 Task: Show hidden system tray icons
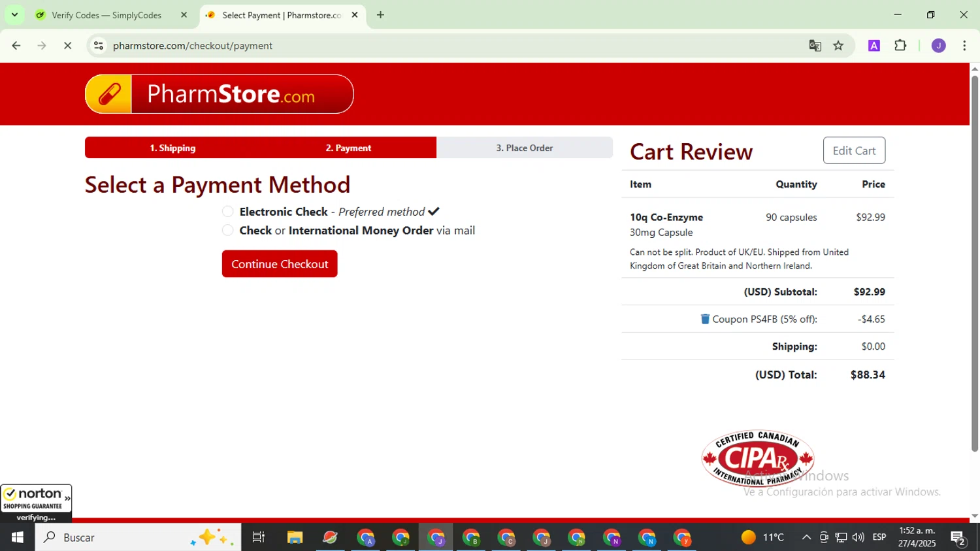(x=806, y=537)
